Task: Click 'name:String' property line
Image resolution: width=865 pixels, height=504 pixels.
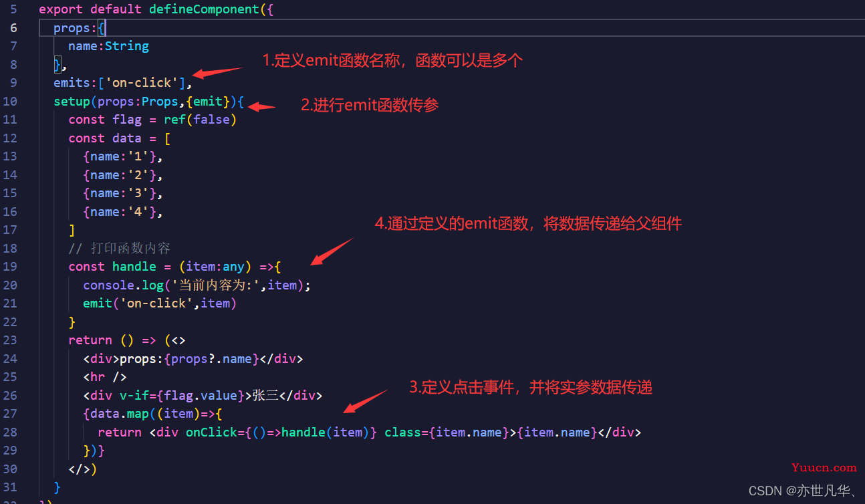Action: (x=108, y=46)
